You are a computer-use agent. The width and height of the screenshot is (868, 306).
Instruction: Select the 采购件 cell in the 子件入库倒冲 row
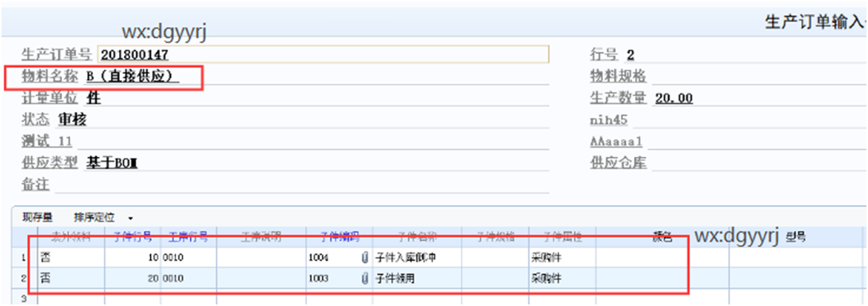tap(562, 258)
